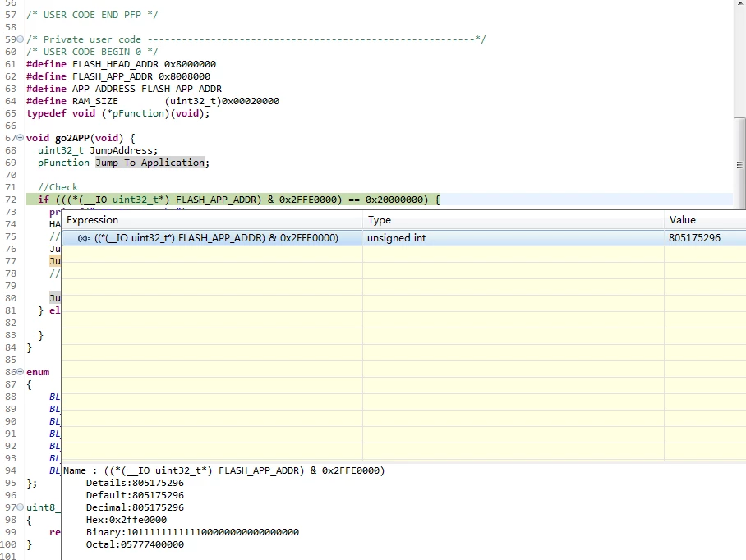Image resolution: width=746 pixels, height=560 pixels.
Task: Click the Private user code comment on line 59
Action: tap(256, 39)
